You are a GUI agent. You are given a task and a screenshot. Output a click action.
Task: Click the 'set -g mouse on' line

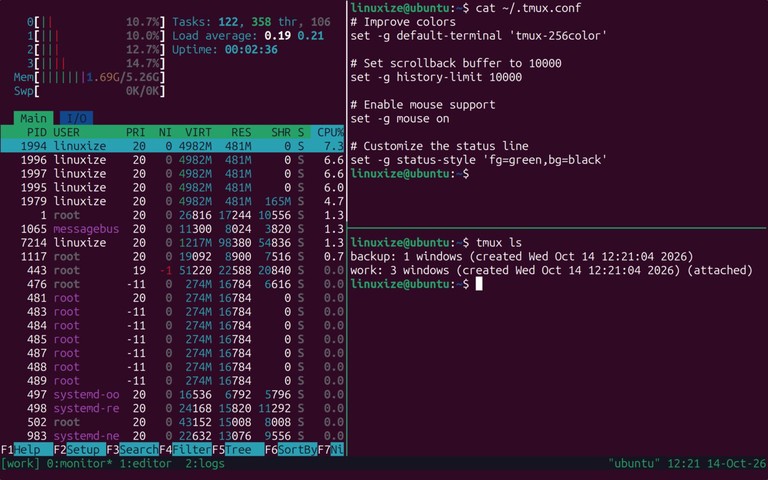pyautogui.click(x=400, y=118)
